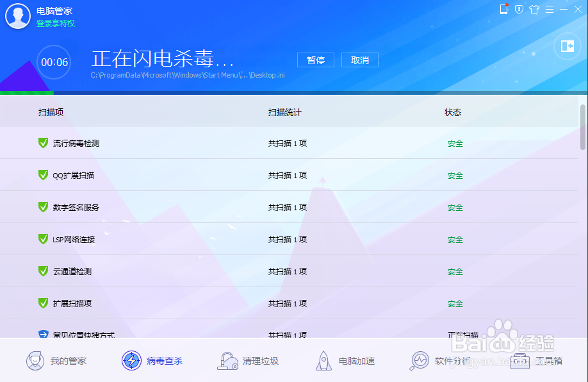Switch to 清理垃圾 tab label
The height and width of the screenshot is (382, 588).
coord(261,361)
